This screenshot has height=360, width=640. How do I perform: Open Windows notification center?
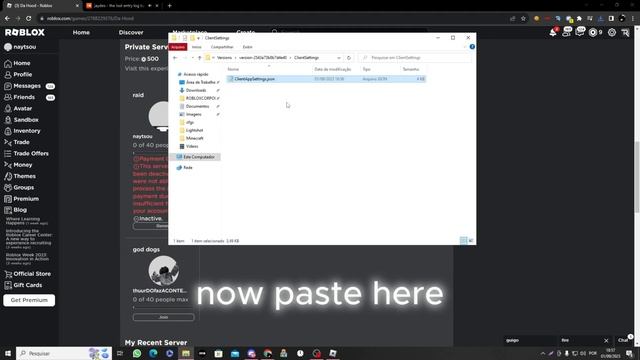tap(629, 353)
